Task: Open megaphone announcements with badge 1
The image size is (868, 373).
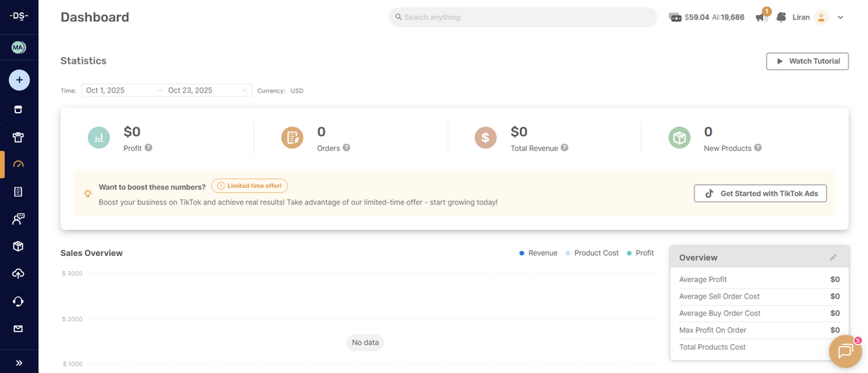Action: coord(762,17)
